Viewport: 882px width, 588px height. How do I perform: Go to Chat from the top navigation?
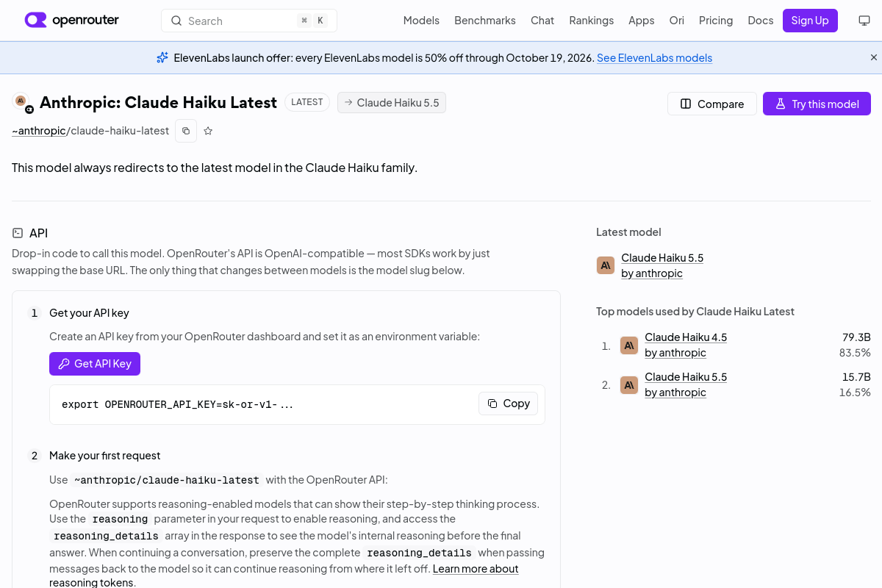[x=542, y=21]
